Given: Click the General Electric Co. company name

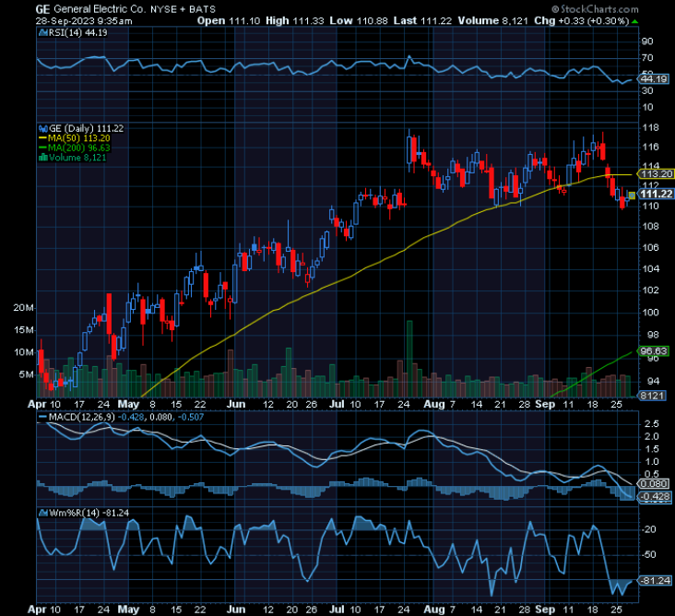Looking at the screenshot, I should tap(100, 9).
